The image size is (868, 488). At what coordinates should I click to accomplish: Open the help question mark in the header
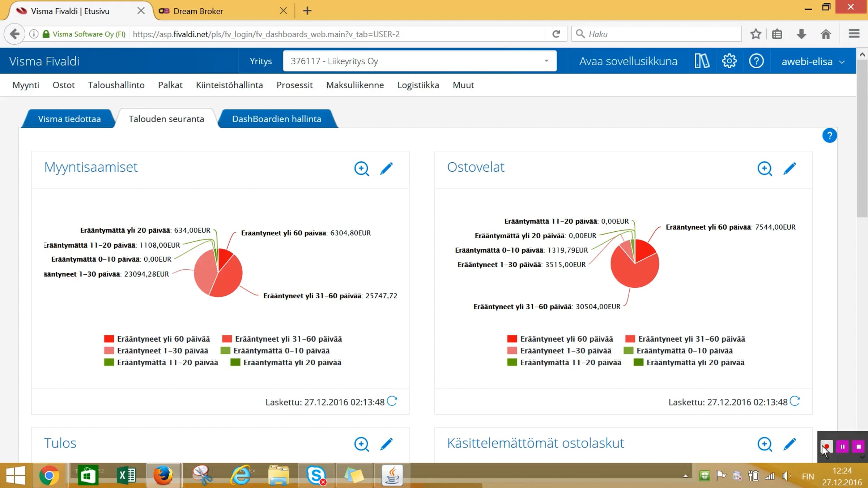point(756,61)
